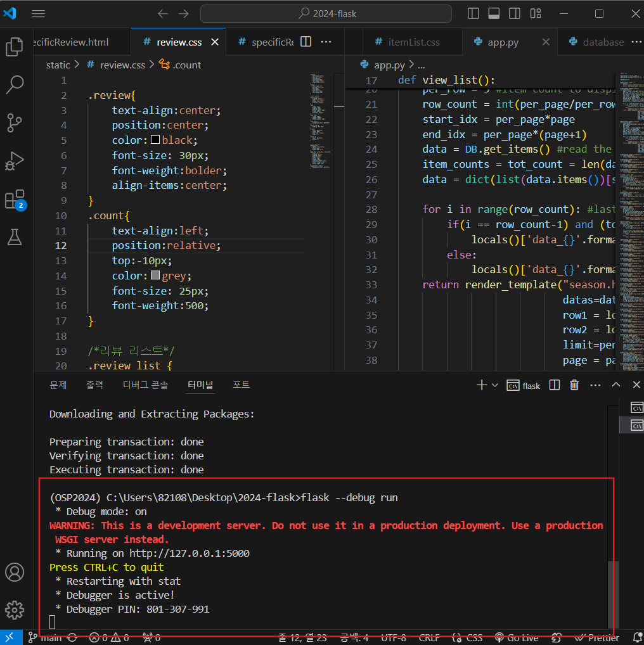
Task: Split the terminal
Action: (x=554, y=385)
